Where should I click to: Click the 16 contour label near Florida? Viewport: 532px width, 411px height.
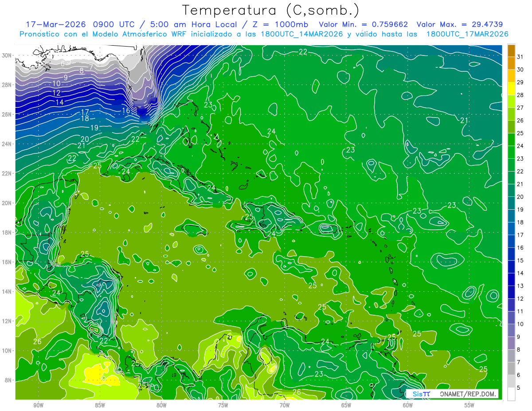coord(126,110)
